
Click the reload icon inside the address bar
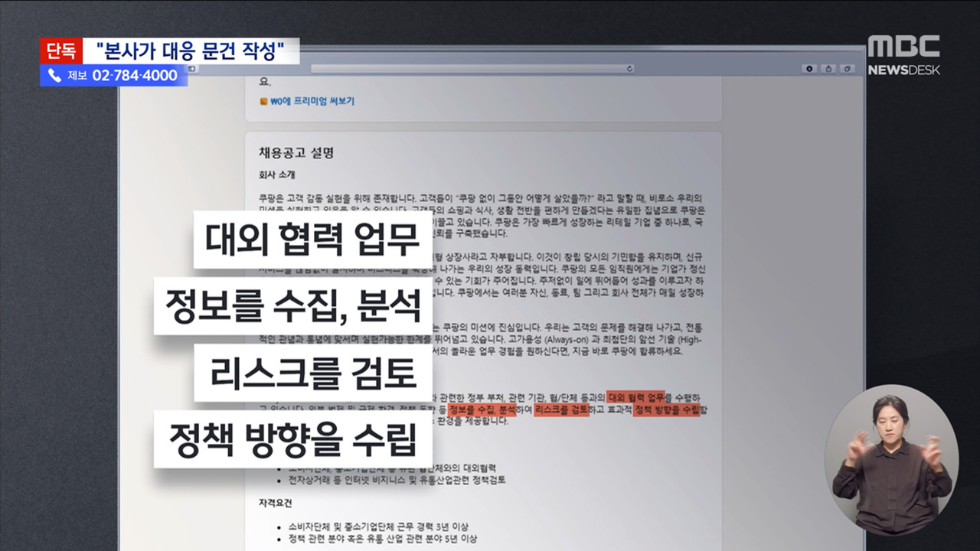(x=629, y=68)
